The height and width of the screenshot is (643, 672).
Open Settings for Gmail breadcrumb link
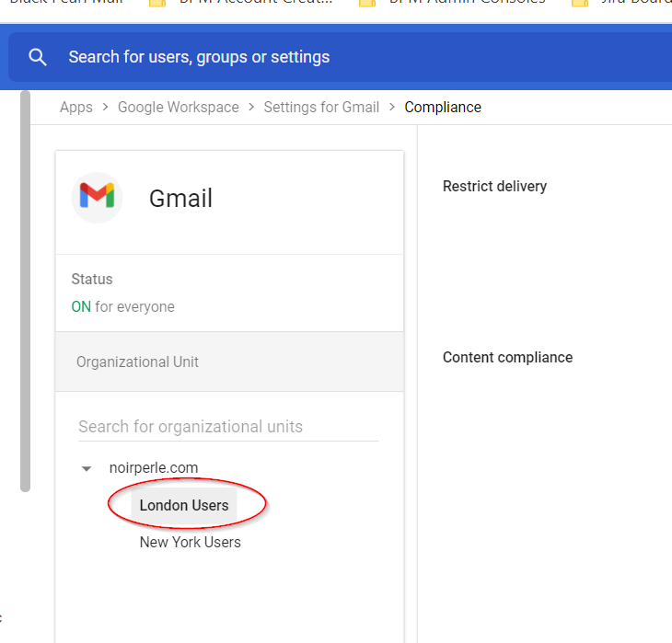(x=321, y=107)
